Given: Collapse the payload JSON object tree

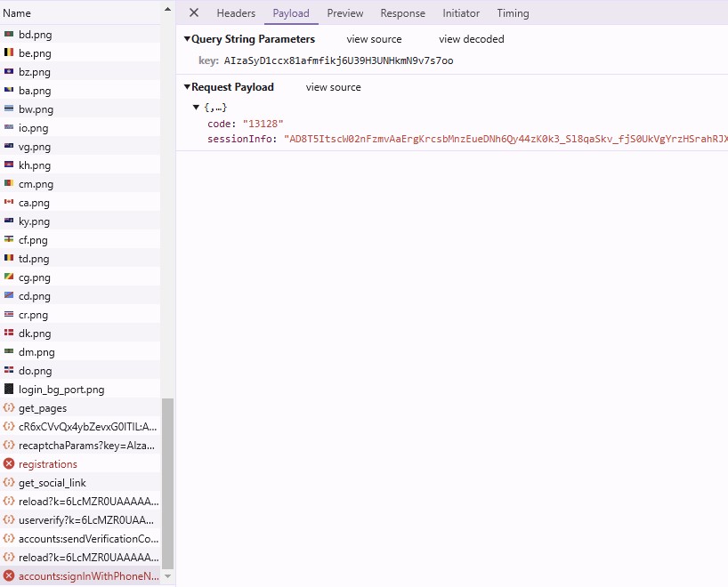Looking at the screenshot, I should tap(196, 108).
